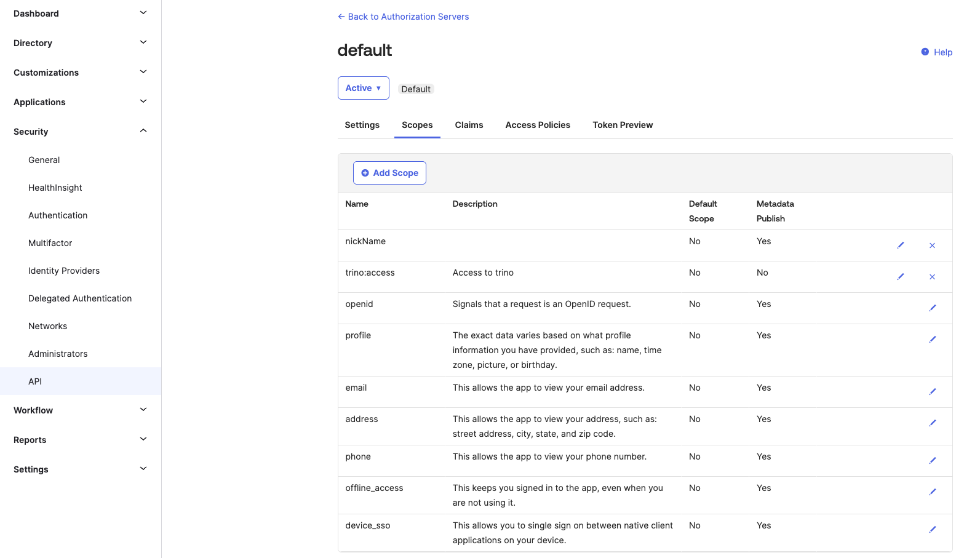This screenshot has width=980, height=558.
Task: Delete the nickName scope with X icon
Action: [x=932, y=245]
